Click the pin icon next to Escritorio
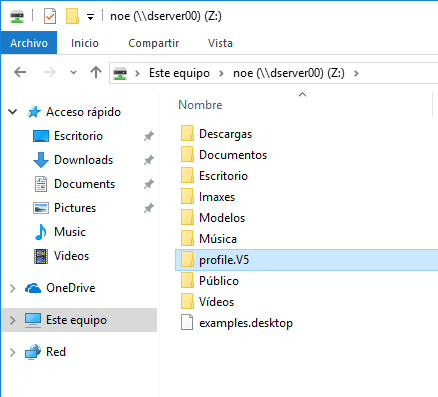The height and width of the screenshot is (397, 438). pos(149,136)
